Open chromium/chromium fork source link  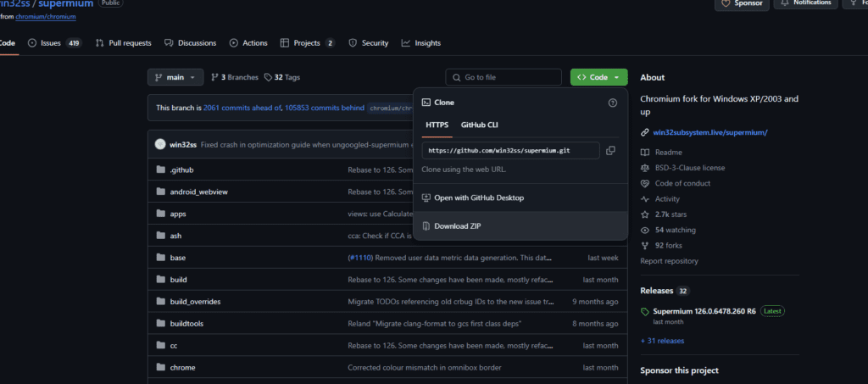click(46, 17)
